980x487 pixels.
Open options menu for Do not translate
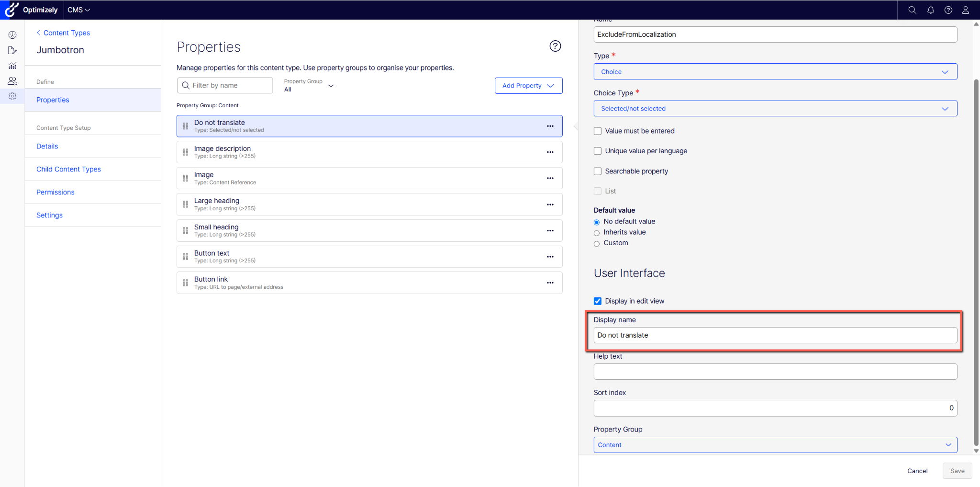(550, 126)
